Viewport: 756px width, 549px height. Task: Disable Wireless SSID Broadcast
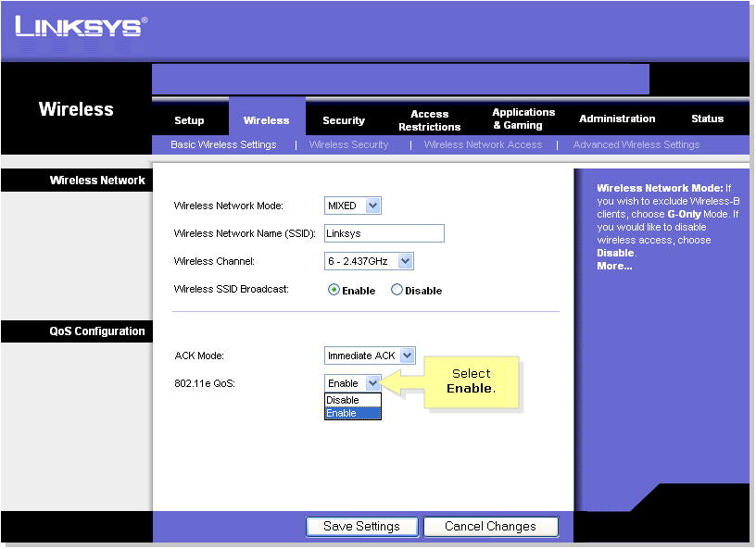click(x=397, y=290)
